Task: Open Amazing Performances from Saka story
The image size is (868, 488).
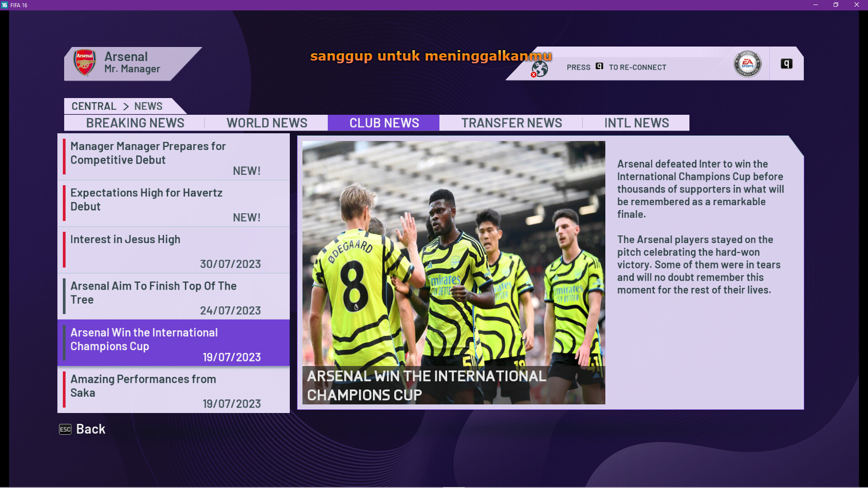Action: tap(174, 389)
